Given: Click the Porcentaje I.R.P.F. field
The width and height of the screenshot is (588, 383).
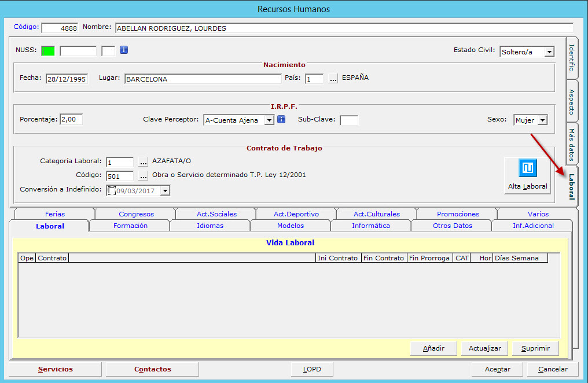Looking at the screenshot, I should (x=71, y=119).
